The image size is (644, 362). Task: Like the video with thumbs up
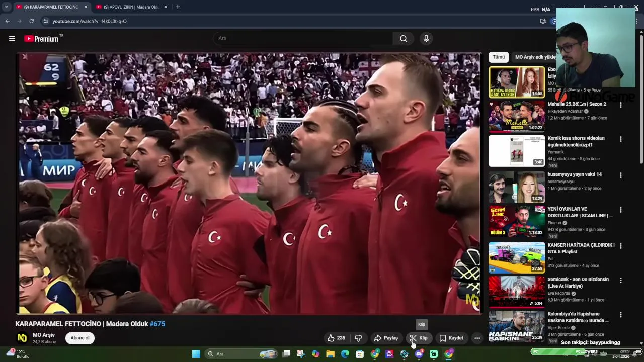(336, 338)
